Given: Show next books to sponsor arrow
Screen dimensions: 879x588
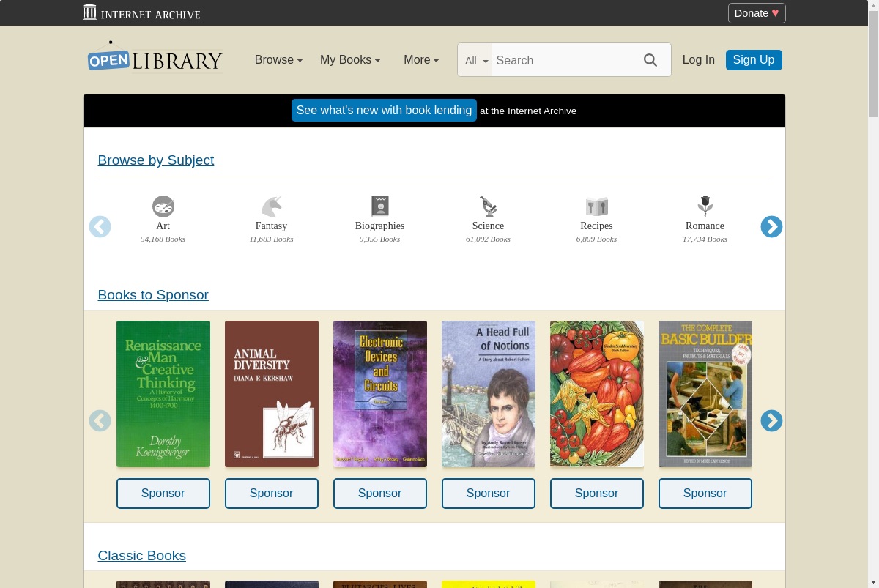Looking at the screenshot, I should [771, 420].
